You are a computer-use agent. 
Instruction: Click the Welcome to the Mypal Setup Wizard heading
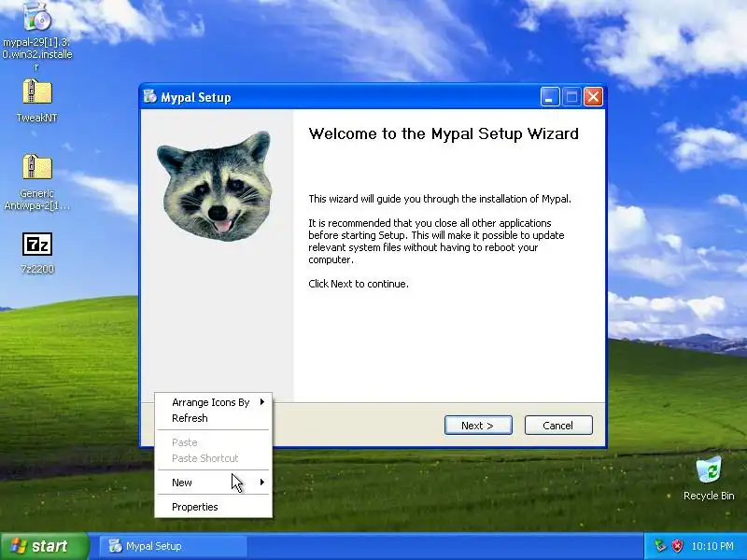[444, 133]
